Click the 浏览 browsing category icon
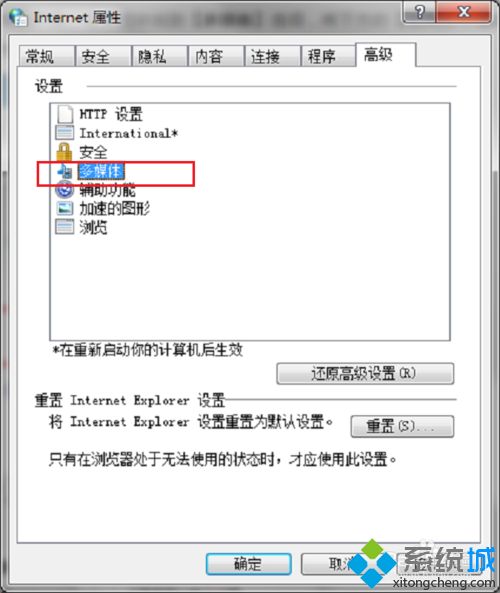Screen dimensions: 500x593 (64, 227)
